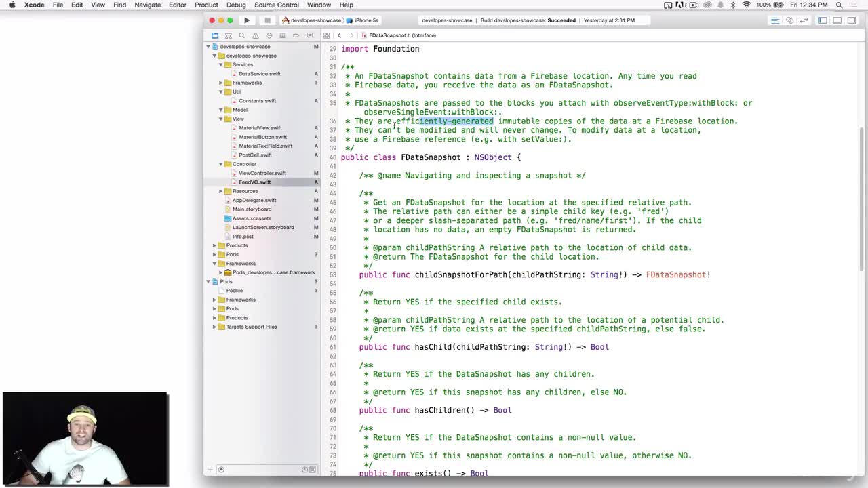
Task: Choose the devslopes-showcase scheme
Action: [x=312, y=20]
